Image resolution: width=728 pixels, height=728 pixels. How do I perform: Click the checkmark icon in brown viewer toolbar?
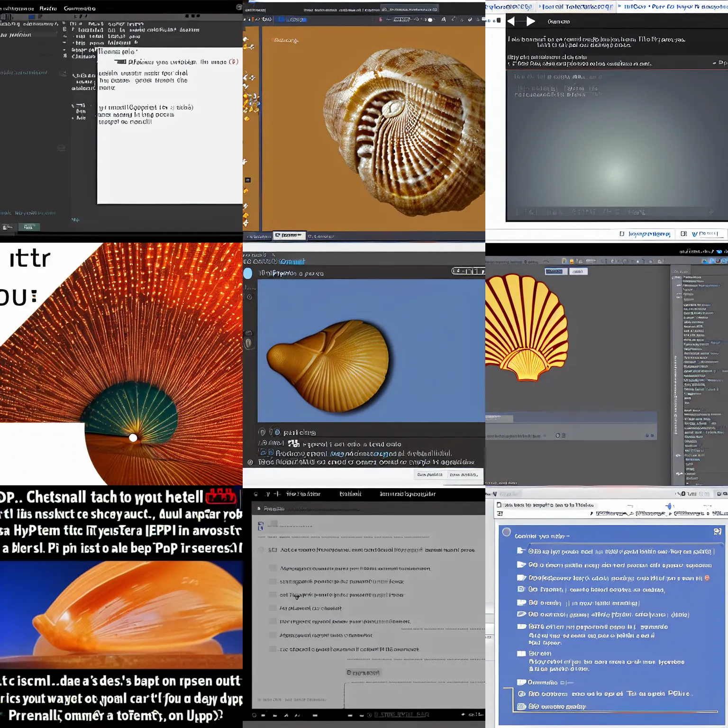pos(470,19)
